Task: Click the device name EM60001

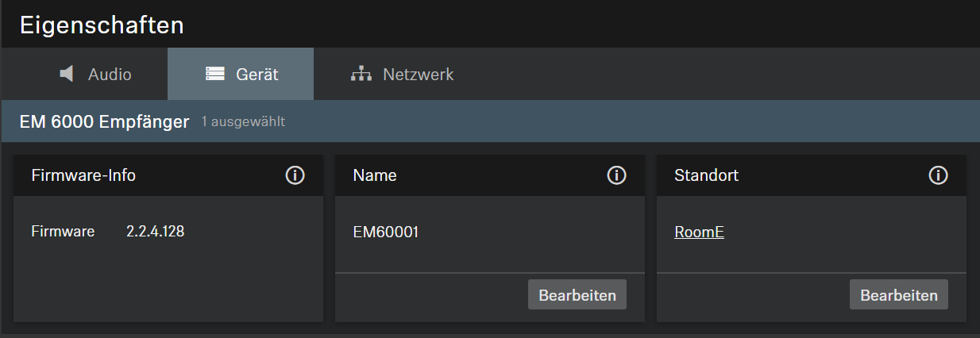Action: click(x=385, y=232)
